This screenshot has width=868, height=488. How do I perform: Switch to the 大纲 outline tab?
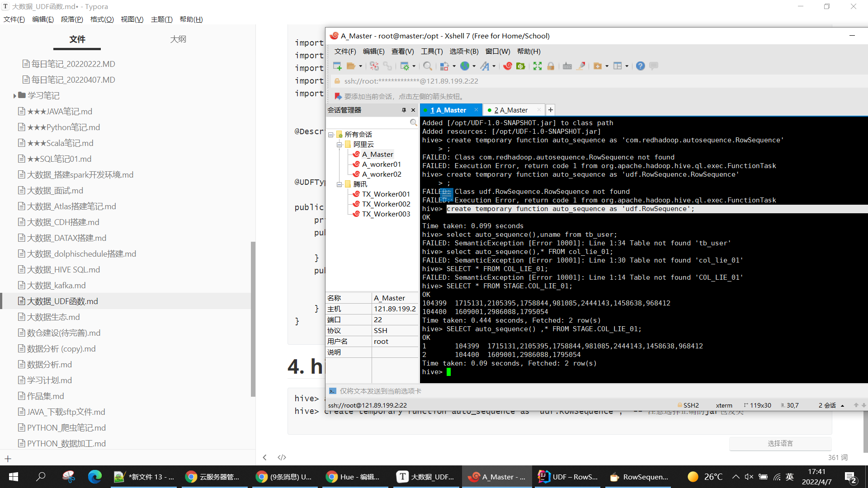[178, 39]
